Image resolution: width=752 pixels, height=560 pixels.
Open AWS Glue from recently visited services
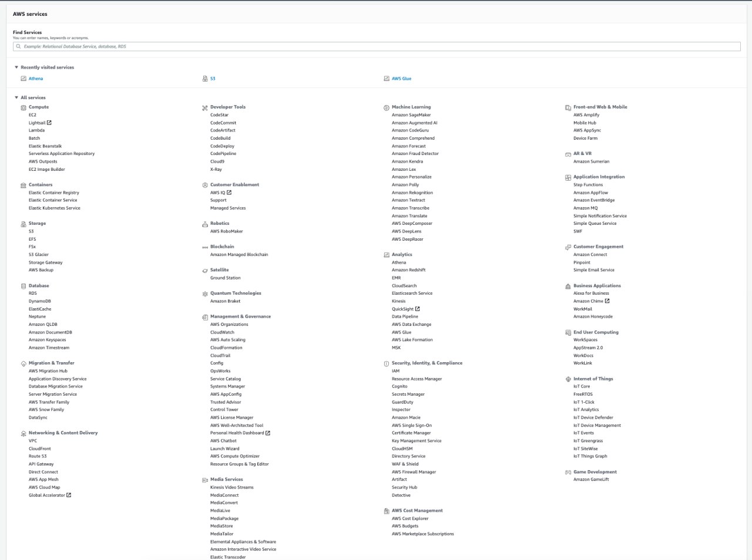pyautogui.click(x=402, y=79)
